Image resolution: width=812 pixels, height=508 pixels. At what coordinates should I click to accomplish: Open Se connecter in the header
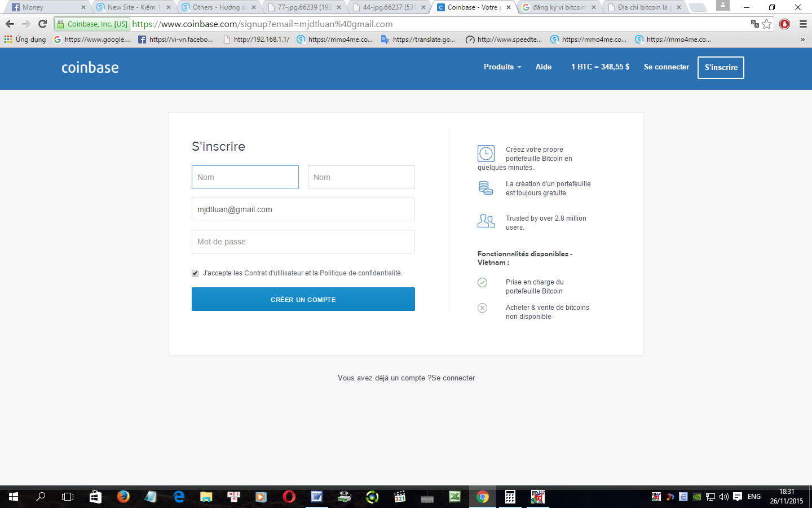tap(667, 67)
